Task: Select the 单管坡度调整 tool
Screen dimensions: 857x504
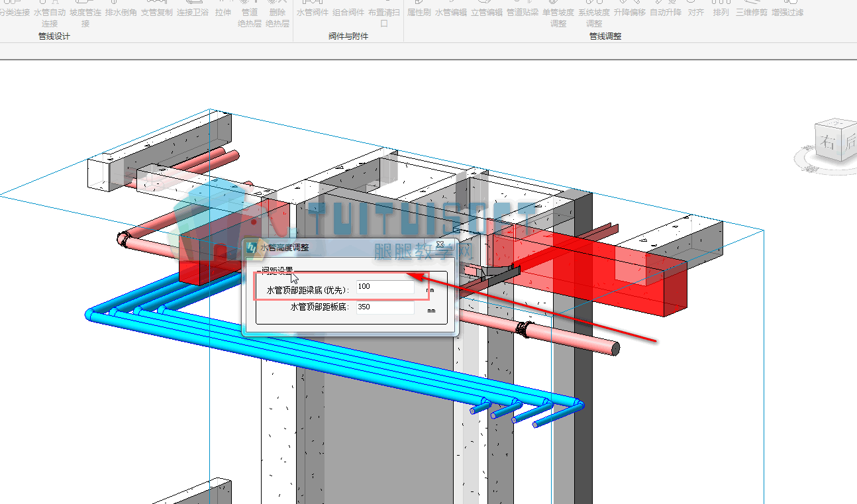Action: [x=558, y=14]
